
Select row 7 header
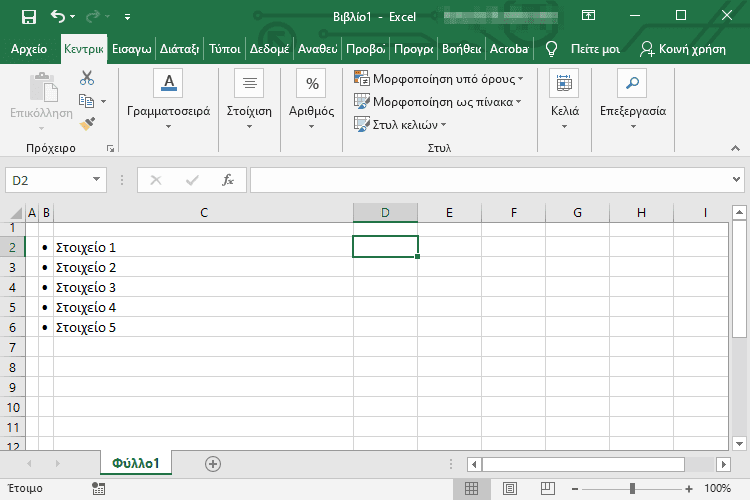12,347
